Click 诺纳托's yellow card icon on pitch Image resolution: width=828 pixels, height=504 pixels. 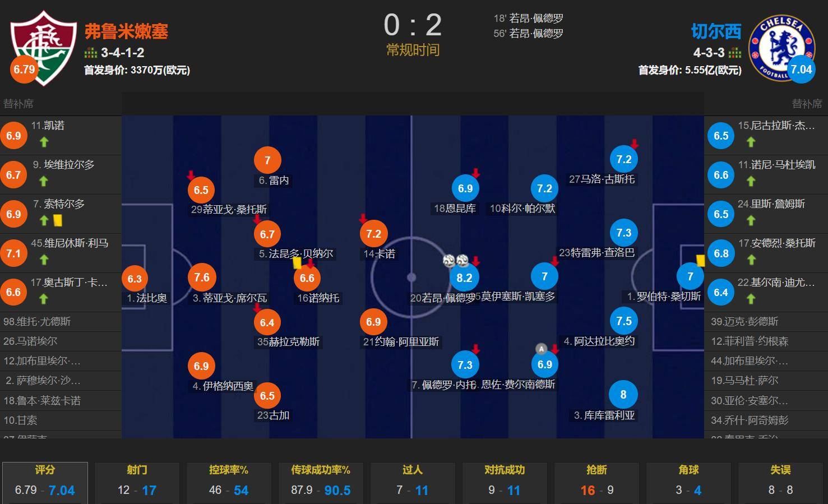[x=297, y=262]
